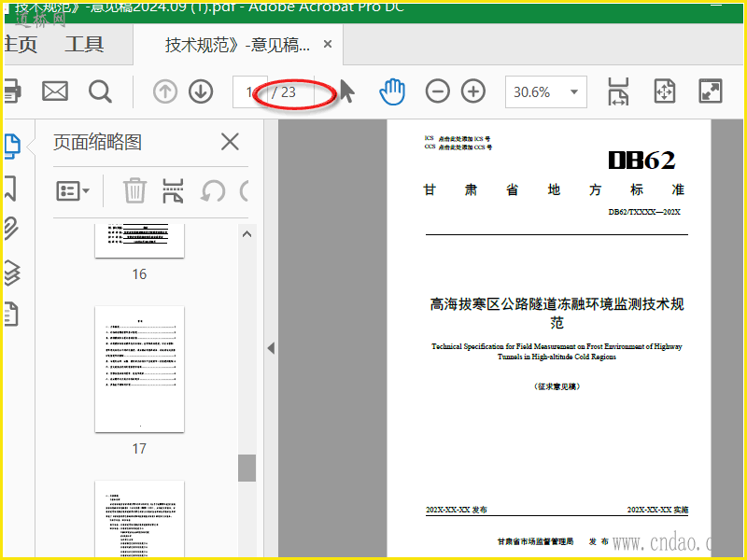Open the 30.6% zoom level dropdown
This screenshot has width=747, height=560.
point(546,91)
